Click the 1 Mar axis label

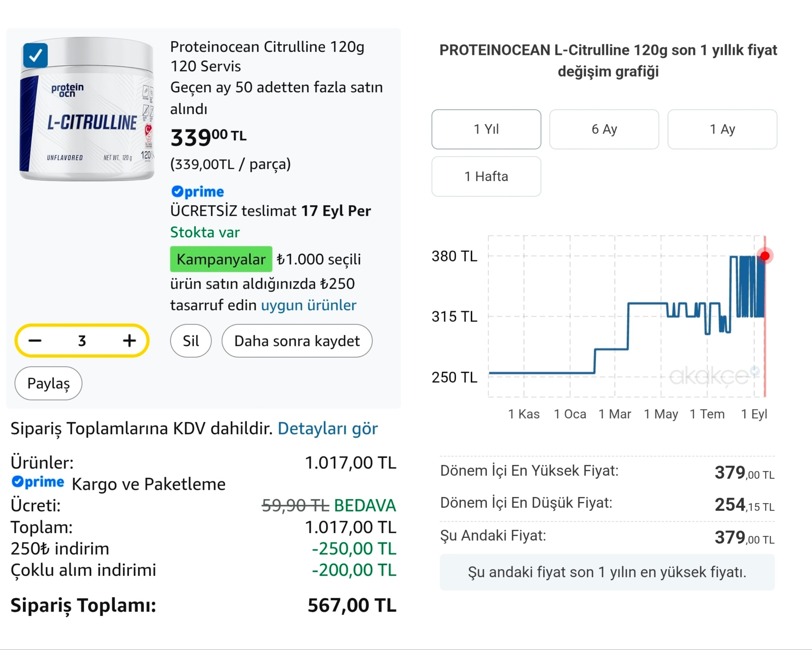coord(615,414)
